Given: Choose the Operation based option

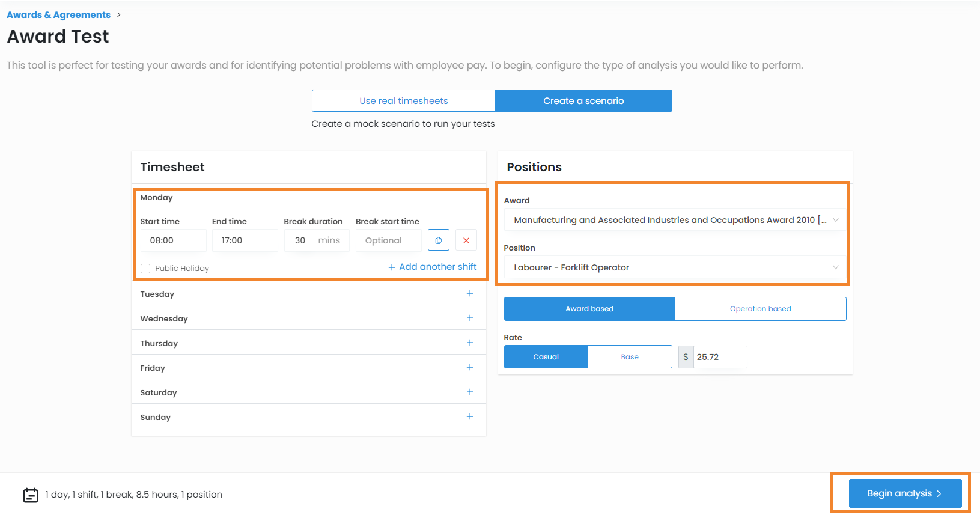Looking at the screenshot, I should point(760,309).
